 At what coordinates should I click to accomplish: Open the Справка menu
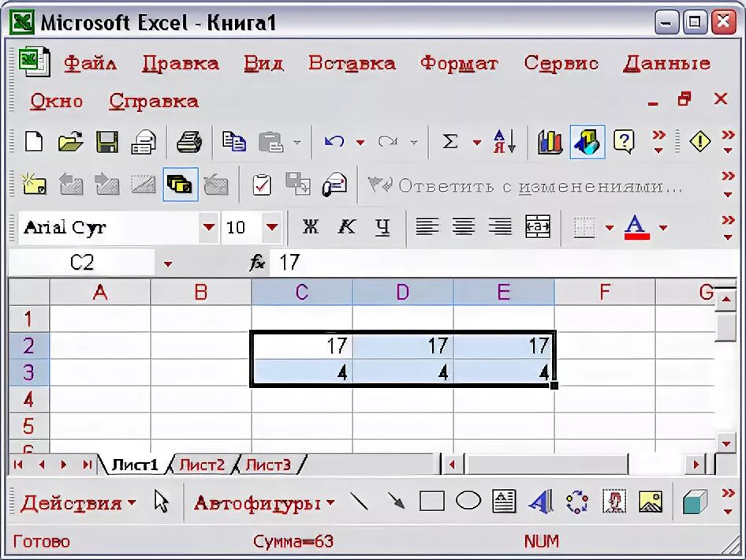pos(154,101)
